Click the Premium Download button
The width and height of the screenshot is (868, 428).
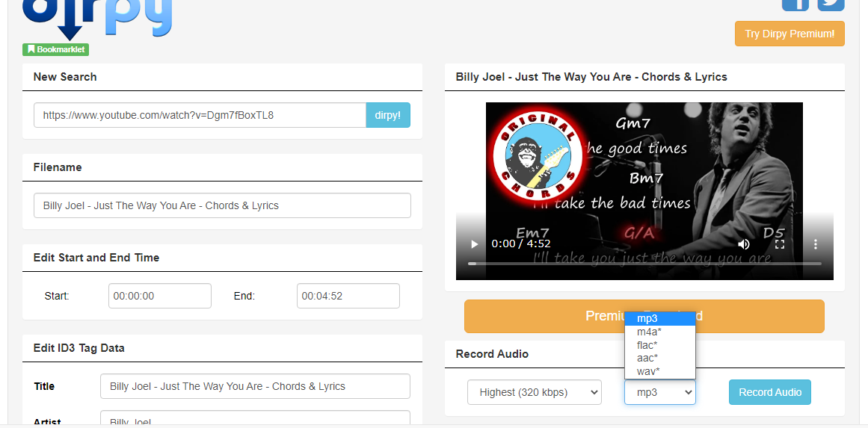coord(644,316)
